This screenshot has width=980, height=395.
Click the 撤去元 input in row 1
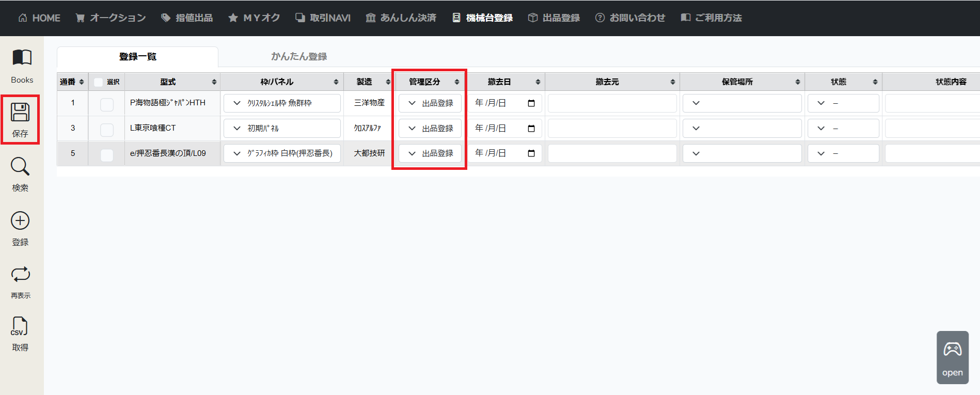(612, 103)
